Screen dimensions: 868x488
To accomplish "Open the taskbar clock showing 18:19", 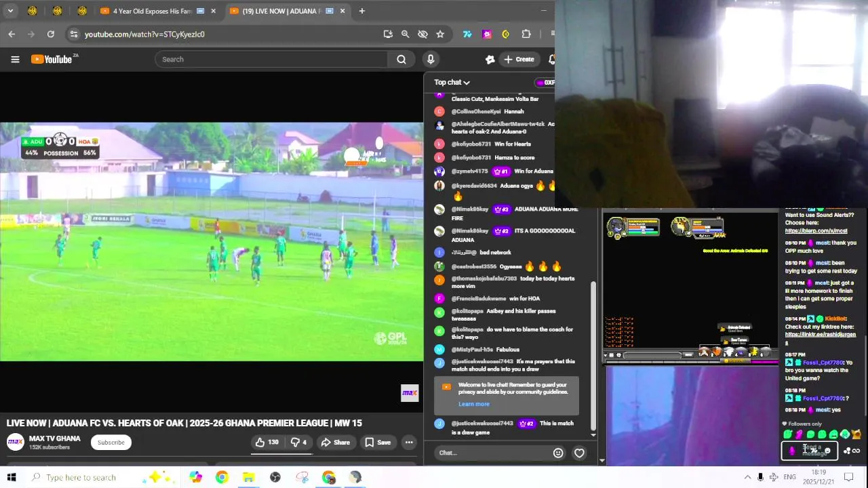I will [x=818, y=477].
